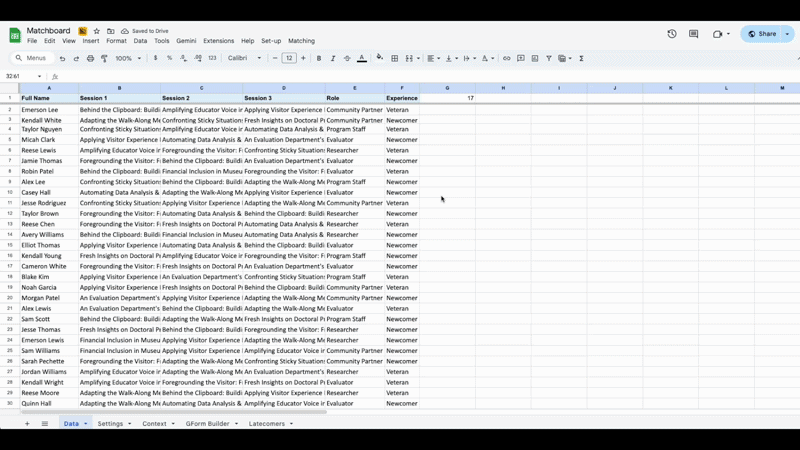Click the font size field
Screen dimensions: 800x450
pyautogui.click(x=289, y=58)
